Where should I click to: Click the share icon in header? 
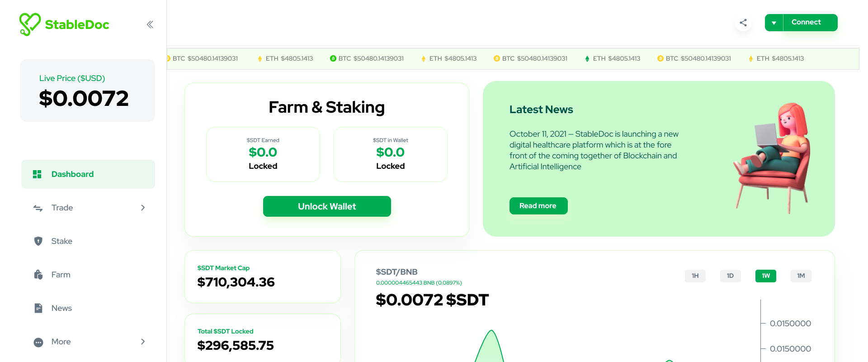pos(743,23)
